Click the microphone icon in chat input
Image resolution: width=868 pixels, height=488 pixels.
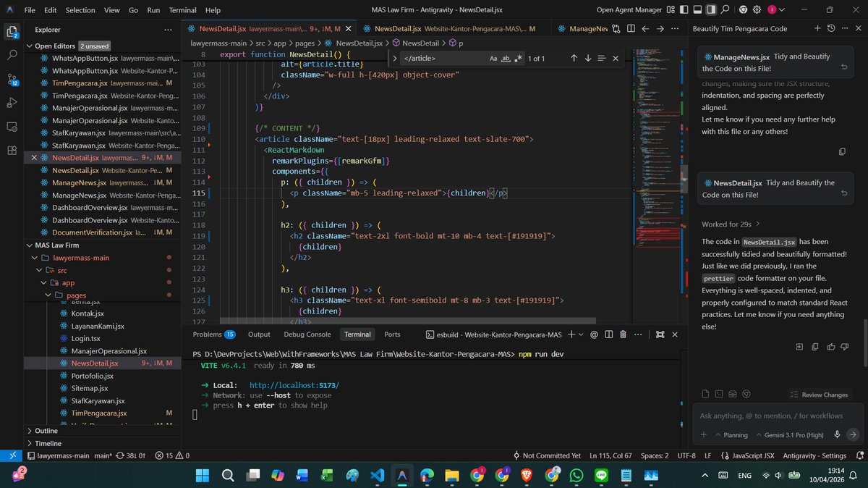837,434
